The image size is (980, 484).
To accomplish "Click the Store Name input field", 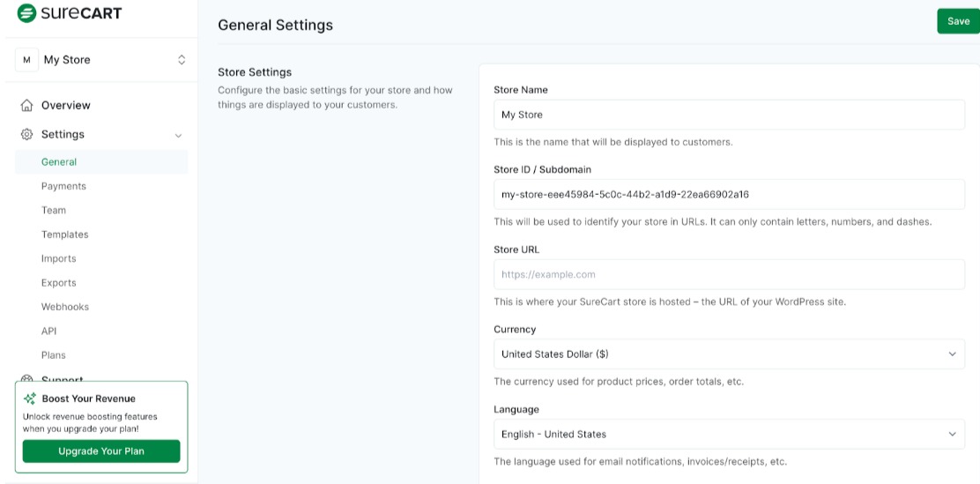I will (x=729, y=115).
